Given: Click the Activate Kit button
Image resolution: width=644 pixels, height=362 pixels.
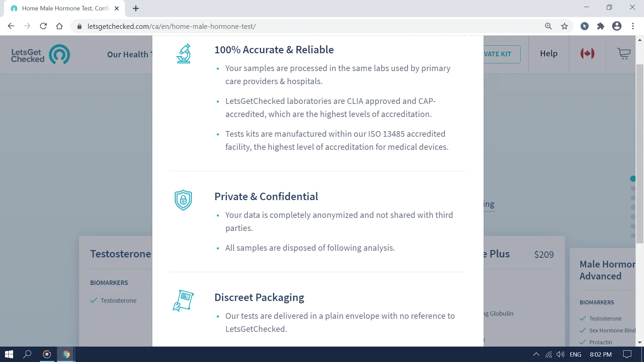Looking at the screenshot, I should 502,54.
